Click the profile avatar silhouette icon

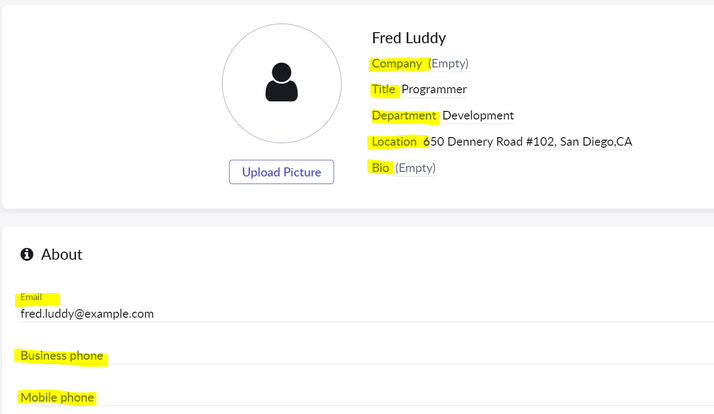tap(282, 83)
